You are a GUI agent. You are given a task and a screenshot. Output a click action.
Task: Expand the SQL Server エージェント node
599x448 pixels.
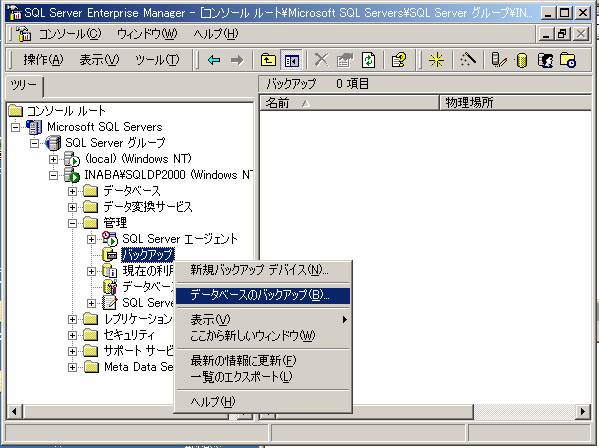click(x=91, y=239)
